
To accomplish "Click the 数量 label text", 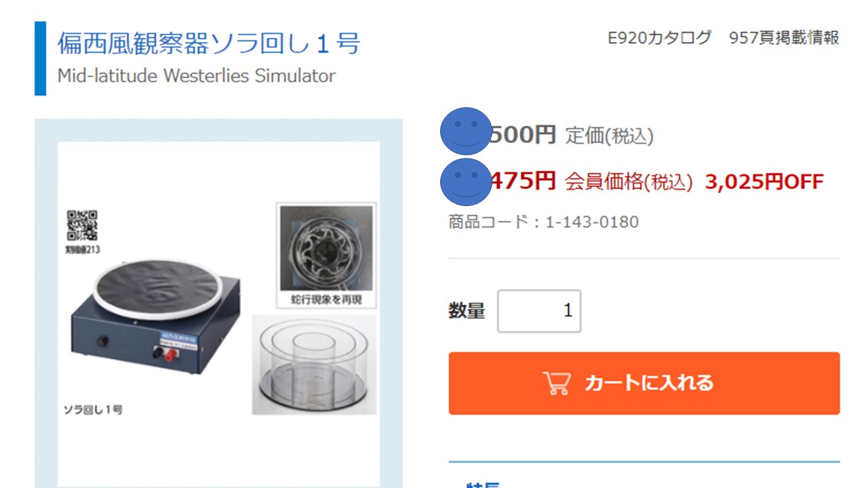I will click(467, 311).
